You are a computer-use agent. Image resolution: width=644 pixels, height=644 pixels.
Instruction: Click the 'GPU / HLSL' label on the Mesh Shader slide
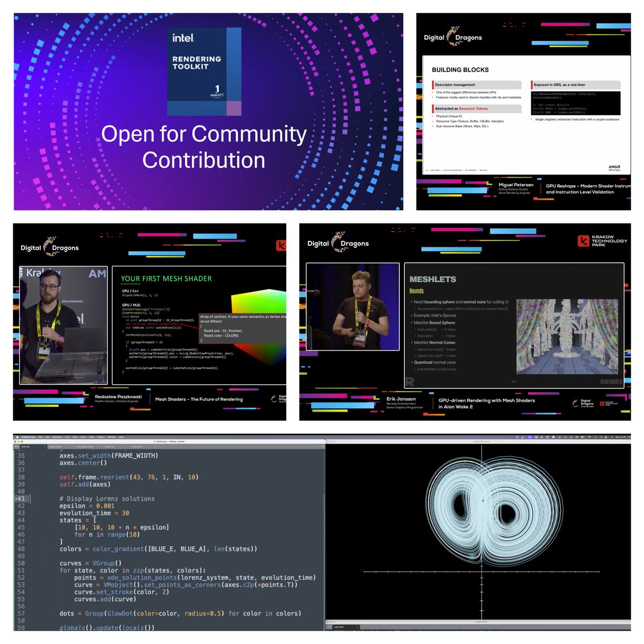point(131,305)
